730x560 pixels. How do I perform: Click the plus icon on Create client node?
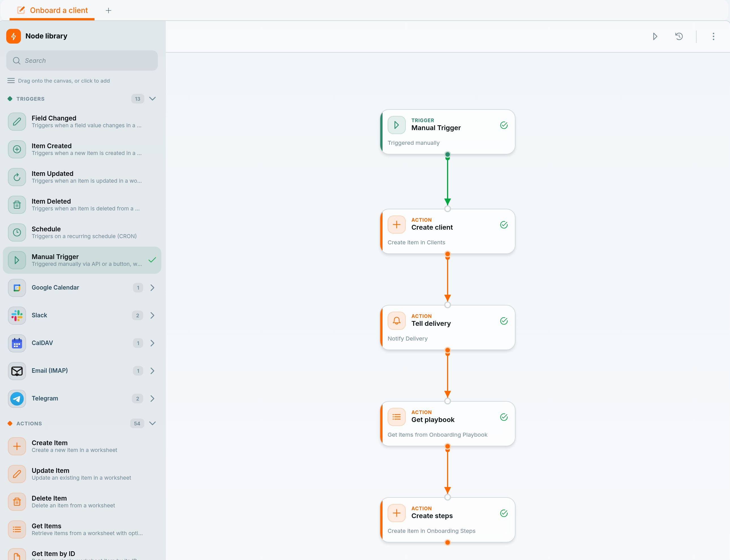click(x=396, y=225)
